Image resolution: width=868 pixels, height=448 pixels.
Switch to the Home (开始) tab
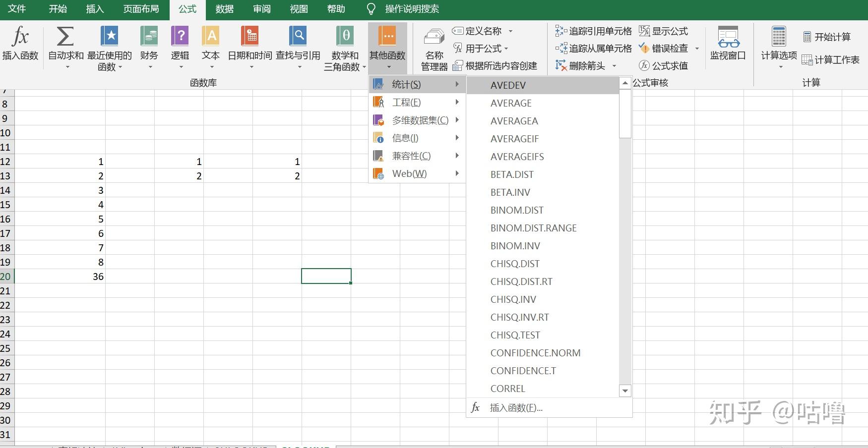[58, 9]
